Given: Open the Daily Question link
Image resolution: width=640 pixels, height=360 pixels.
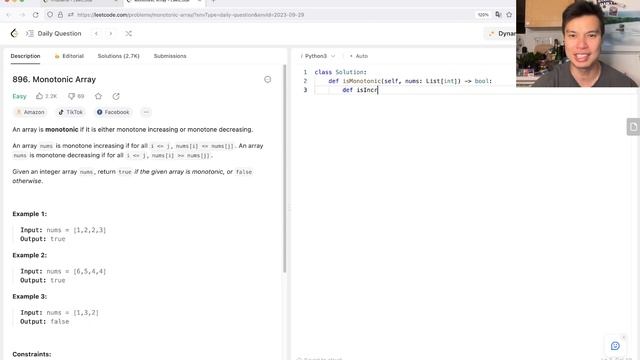Looking at the screenshot, I should pyautogui.click(x=59, y=33).
